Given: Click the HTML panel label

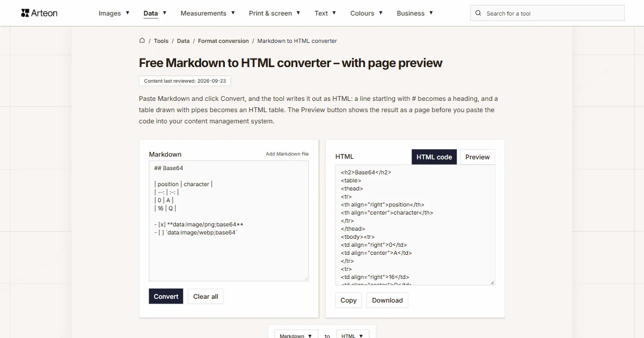Looking at the screenshot, I should pyautogui.click(x=345, y=157).
